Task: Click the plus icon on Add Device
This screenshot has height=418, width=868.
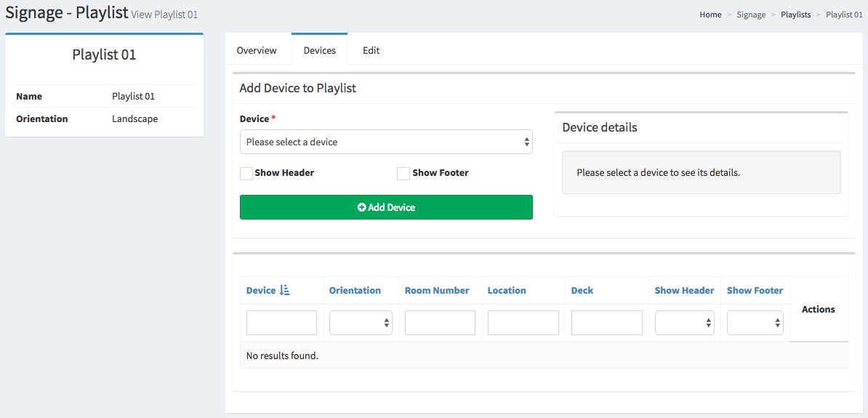Action: 361,207
